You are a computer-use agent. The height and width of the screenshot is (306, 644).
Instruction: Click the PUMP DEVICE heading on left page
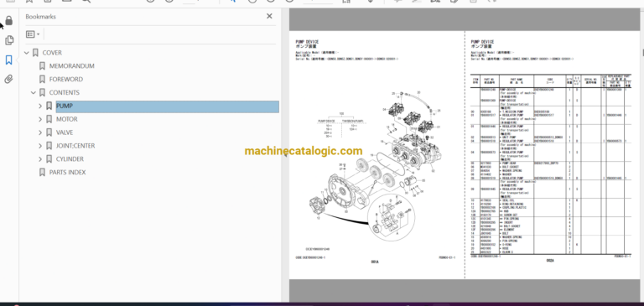tap(307, 42)
